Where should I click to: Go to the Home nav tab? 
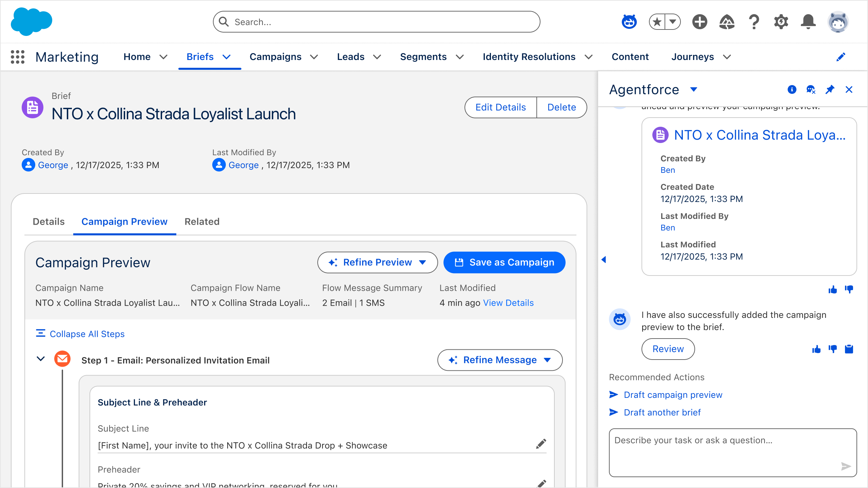[x=137, y=57]
